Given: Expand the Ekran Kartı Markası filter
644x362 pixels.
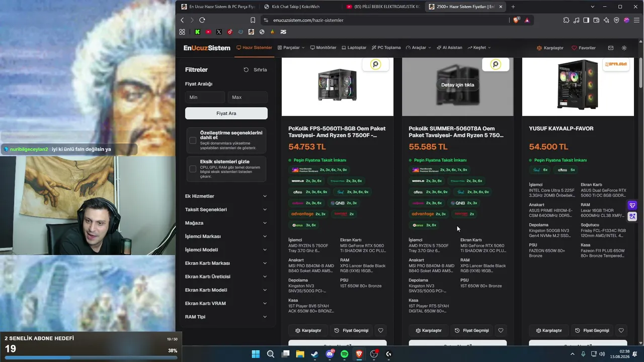Looking at the screenshot, I should tap(226, 263).
